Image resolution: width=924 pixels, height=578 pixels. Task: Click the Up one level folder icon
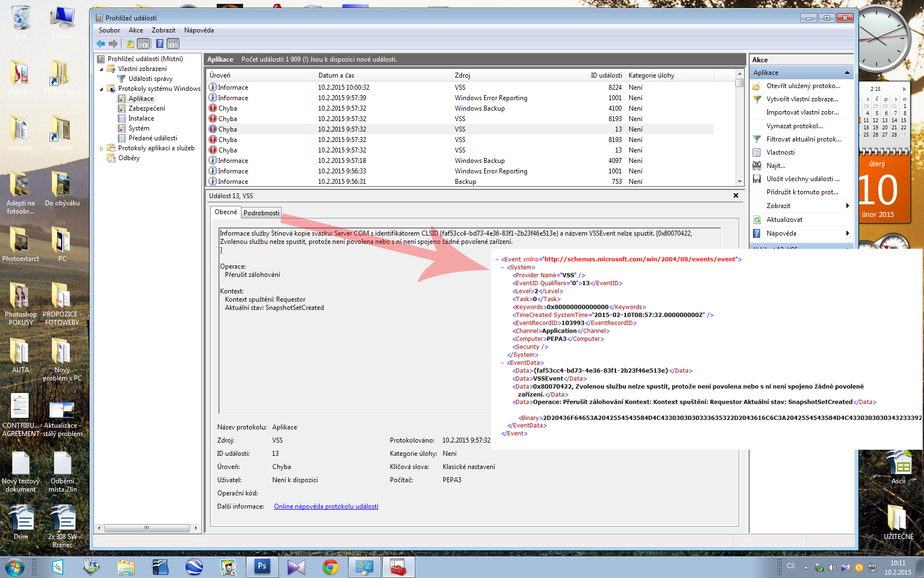[130, 43]
